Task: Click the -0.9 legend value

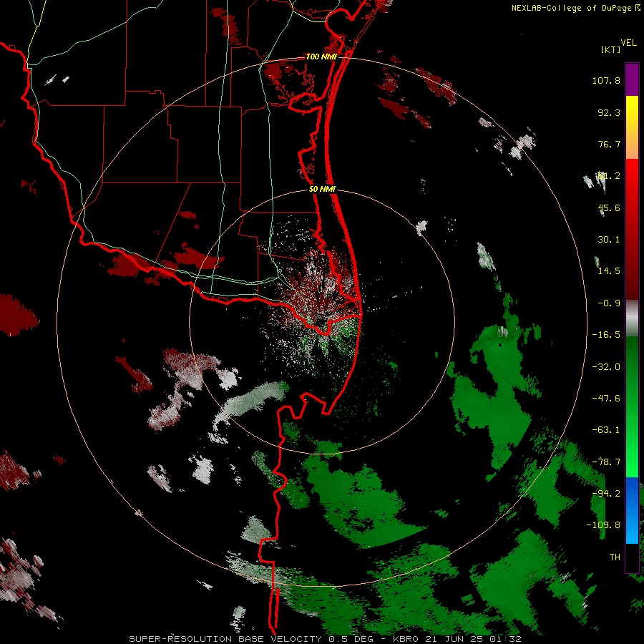Action: tap(609, 303)
